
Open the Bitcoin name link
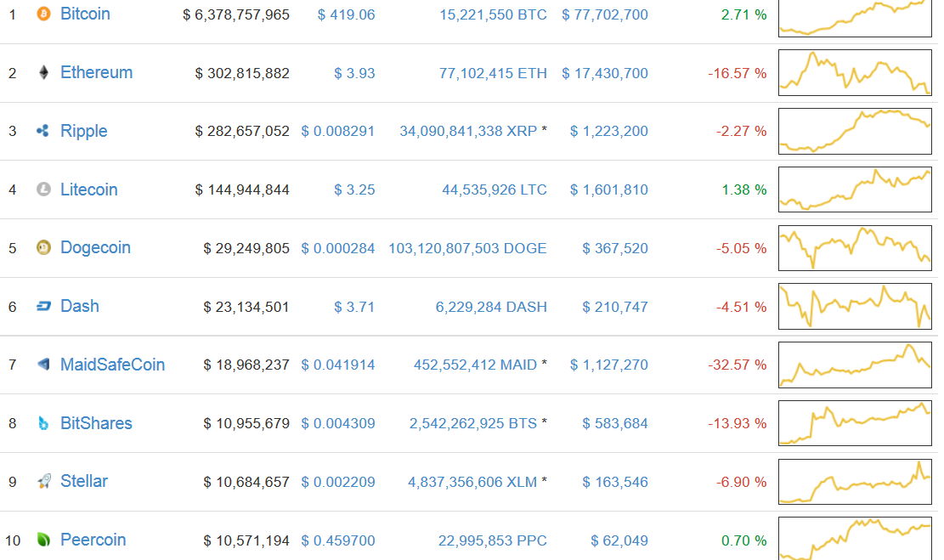pyautogui.click(x=85, y=14)
